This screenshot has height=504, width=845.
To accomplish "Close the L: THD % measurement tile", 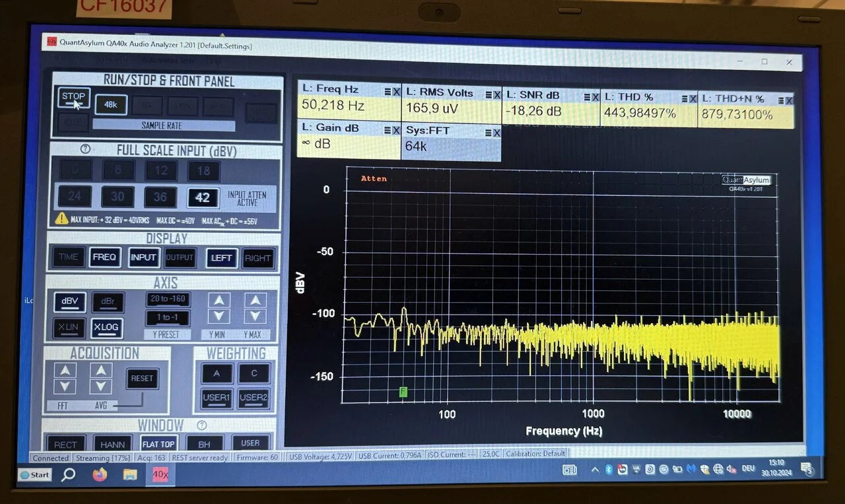I will [692, 99].
